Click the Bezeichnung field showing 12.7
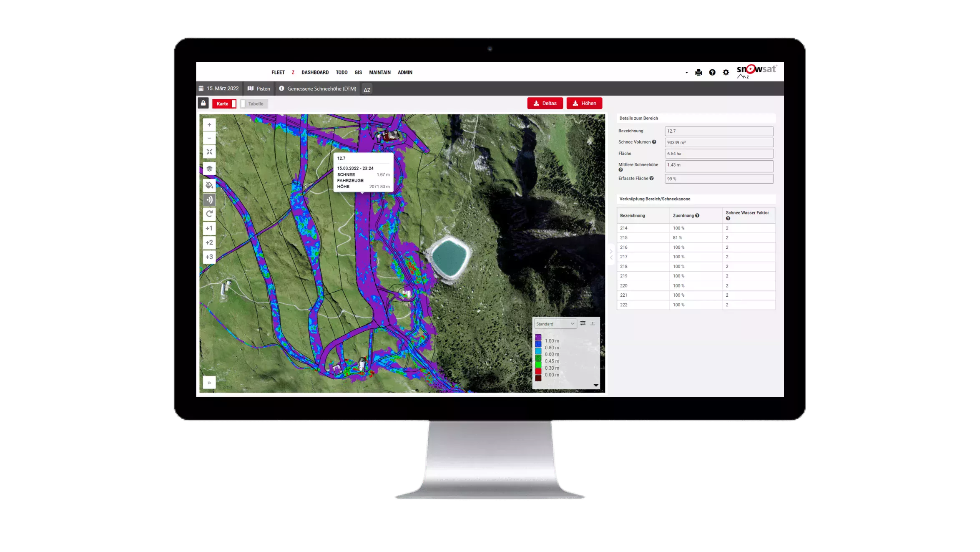 click(x=719, y=131)
